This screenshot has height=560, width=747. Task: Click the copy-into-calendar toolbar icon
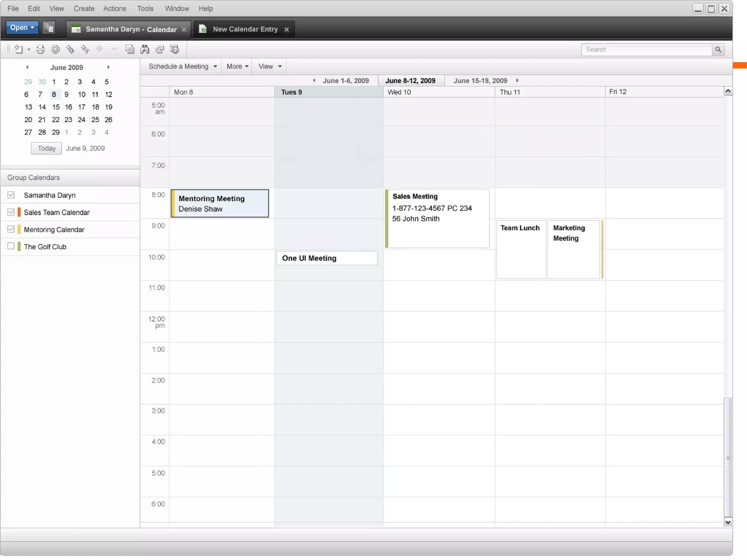[x=129, y=49]
